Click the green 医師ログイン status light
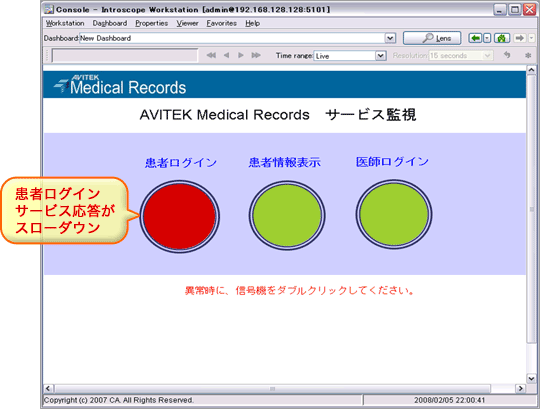Screen dimensions: 540x409 tap(394, 214)
